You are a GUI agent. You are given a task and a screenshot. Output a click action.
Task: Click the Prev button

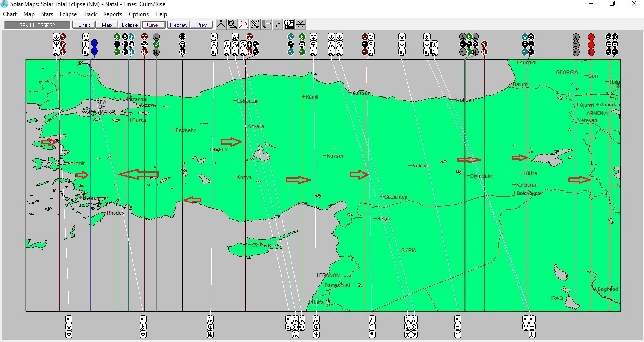click(202, 25)
